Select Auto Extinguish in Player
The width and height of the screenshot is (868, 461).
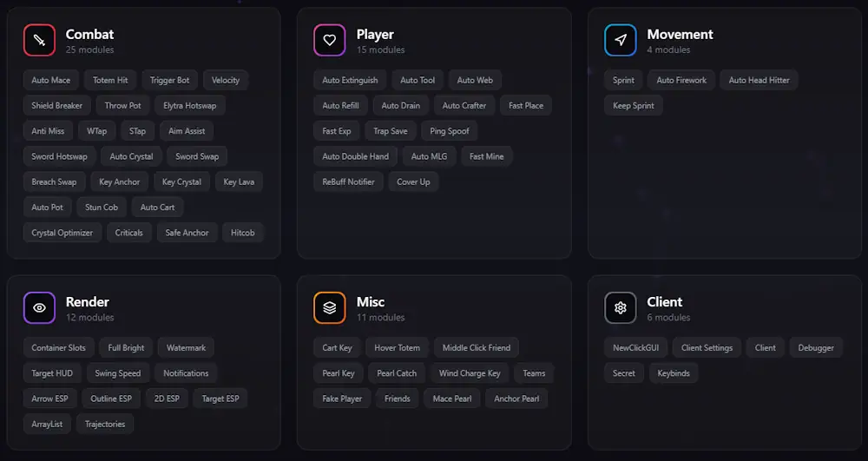tap(350, 80)
